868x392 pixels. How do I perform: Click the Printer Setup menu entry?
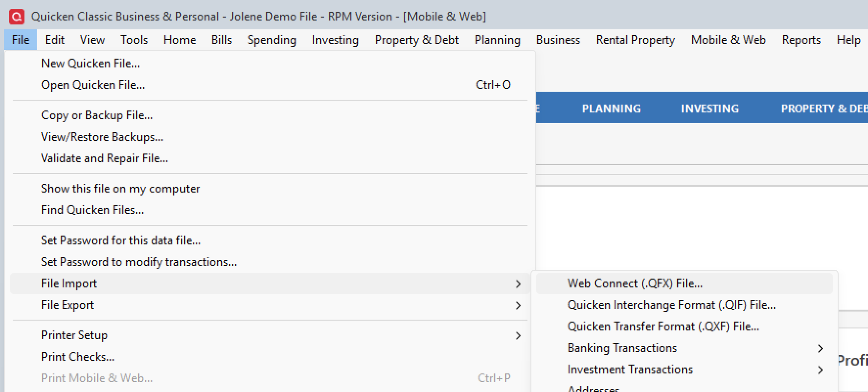point(270,335)
